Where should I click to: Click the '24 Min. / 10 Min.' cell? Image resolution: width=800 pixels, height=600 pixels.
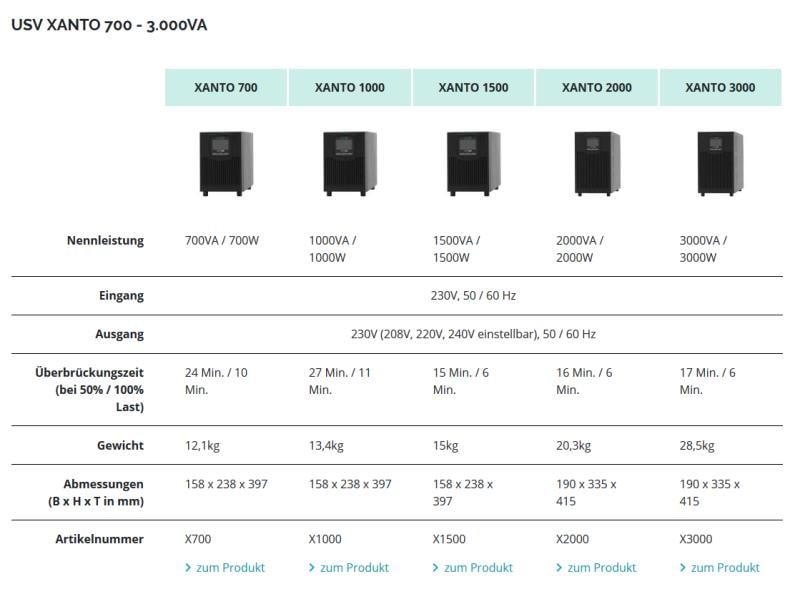pos(216,381)
